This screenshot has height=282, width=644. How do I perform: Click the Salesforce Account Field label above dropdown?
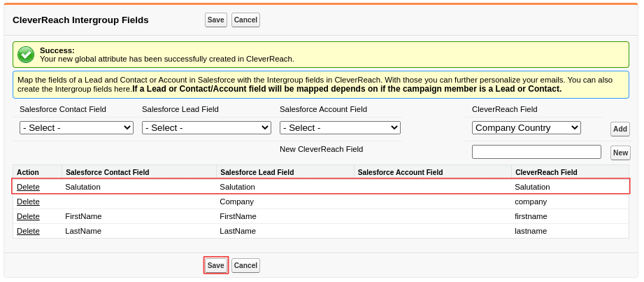pos(323,109)
